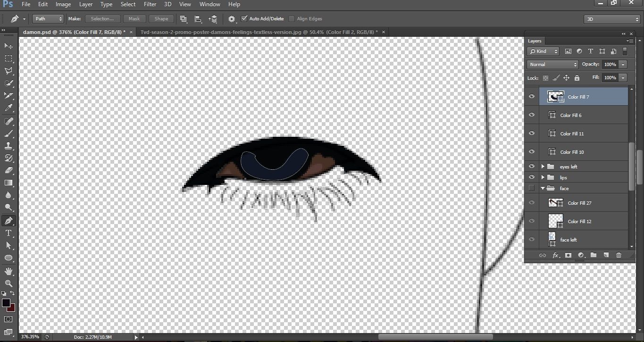This screenshot has width=644, height=342.
Task: Select the Rectangular Marquee tool
Action: coord(8,58)
